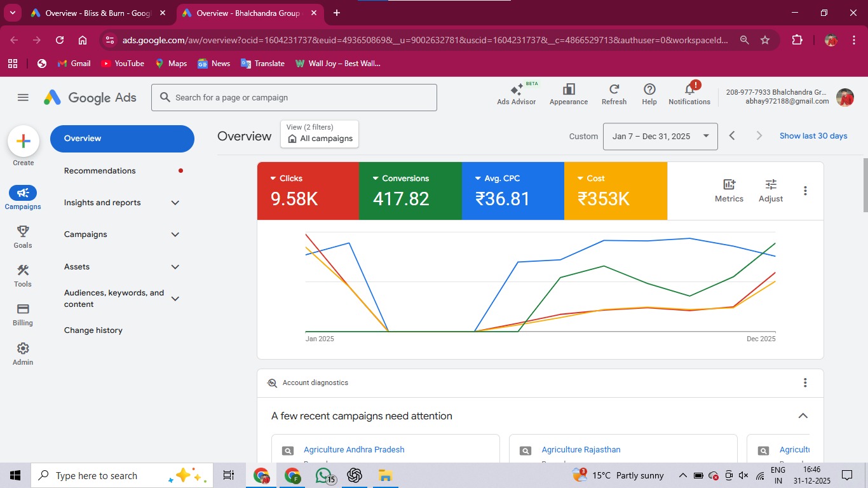Select Goals in the left sidebar

point(22,236)
